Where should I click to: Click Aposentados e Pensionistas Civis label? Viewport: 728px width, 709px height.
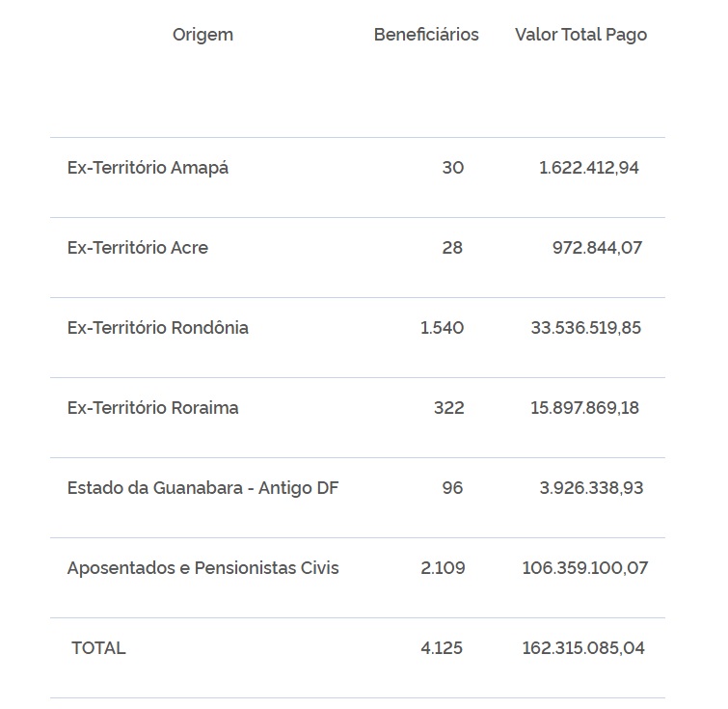[202, 568]
